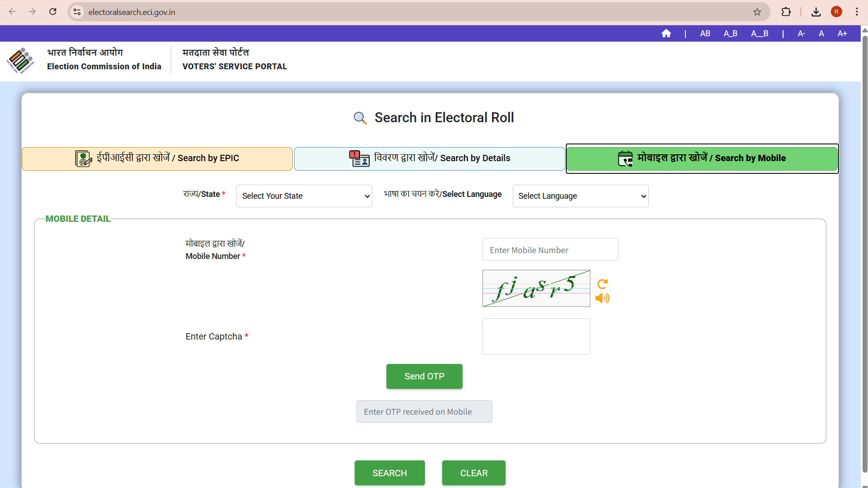The height and width of the screenshot is (488, 868).
Task: Decrease font size with A- control
Action: (801, 33)
